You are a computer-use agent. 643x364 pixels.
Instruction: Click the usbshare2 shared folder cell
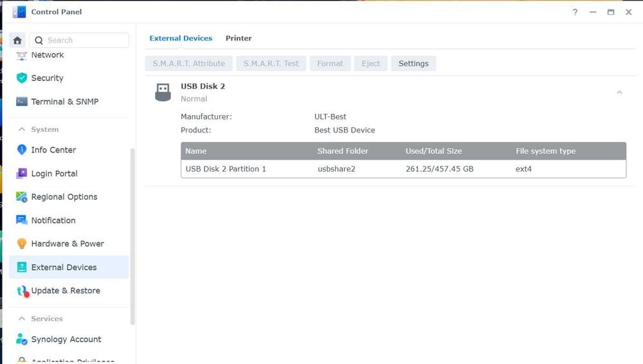(336, 168)
